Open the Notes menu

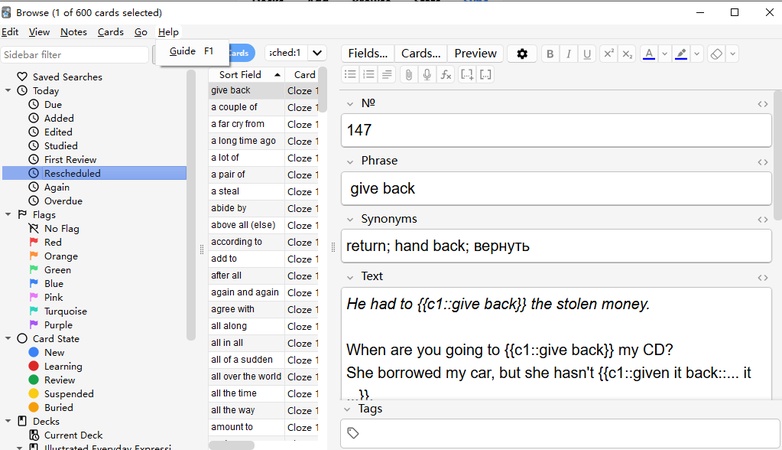pyautogui.click(x=73, y=32)
